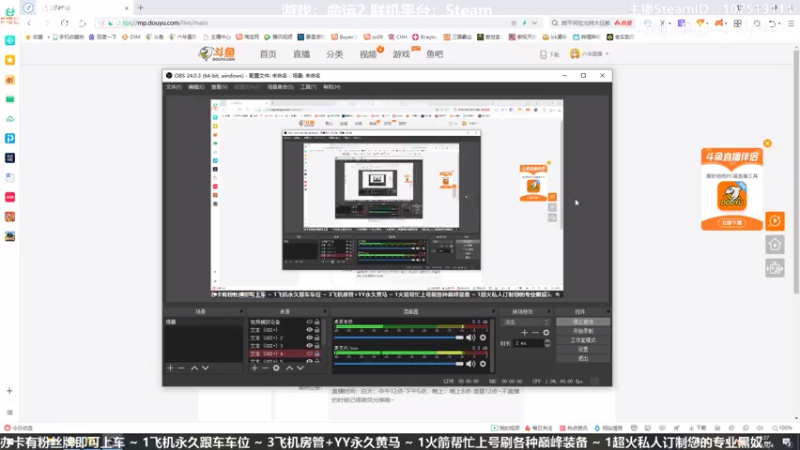
Task: Open the 帮助(H) menu in OBS
Action: click(332, 87)
